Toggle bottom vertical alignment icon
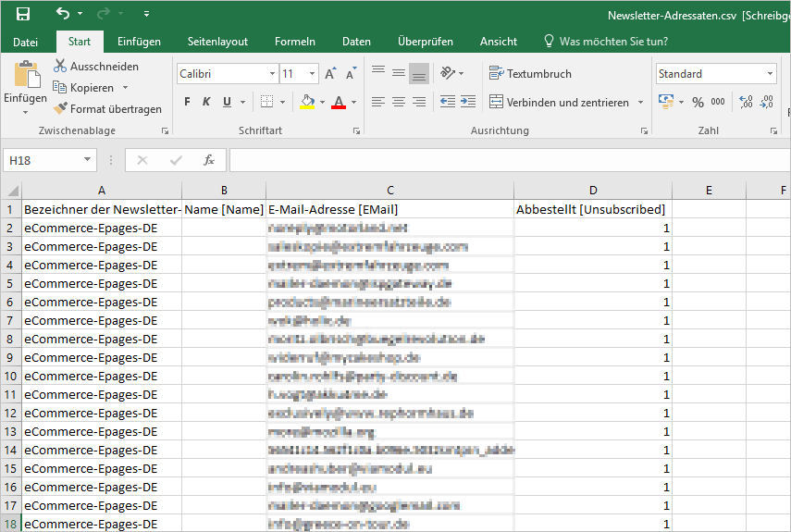The width and height of the screenshot is (791, 532). point(419,74)
